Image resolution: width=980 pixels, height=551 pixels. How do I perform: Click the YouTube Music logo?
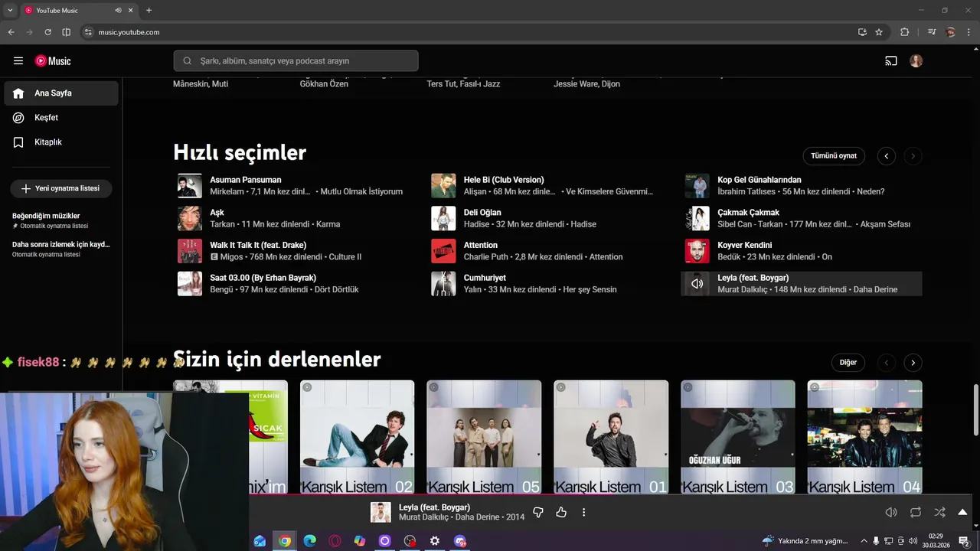[x=53, y=61]
